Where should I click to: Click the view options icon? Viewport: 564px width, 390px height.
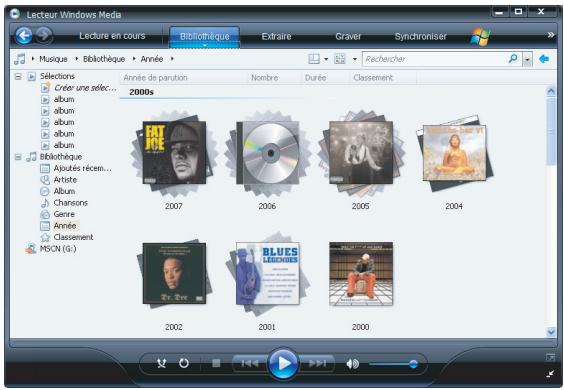340,59
